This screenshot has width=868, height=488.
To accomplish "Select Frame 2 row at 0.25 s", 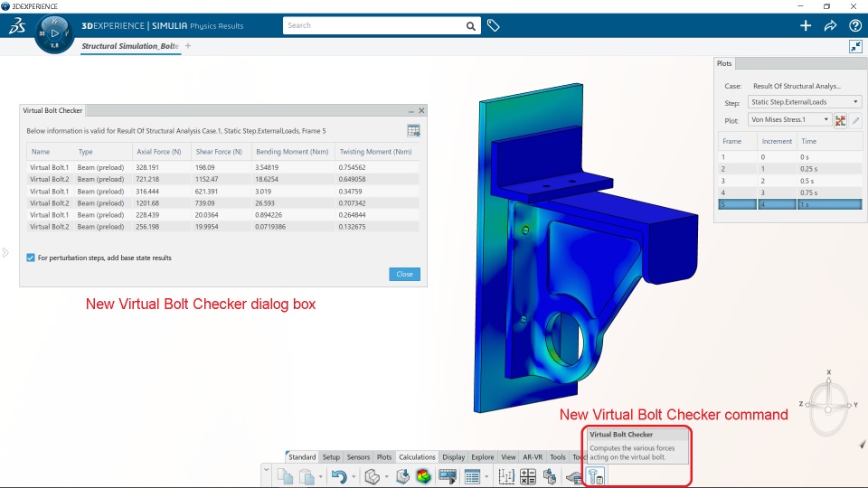I will [790, 169].
